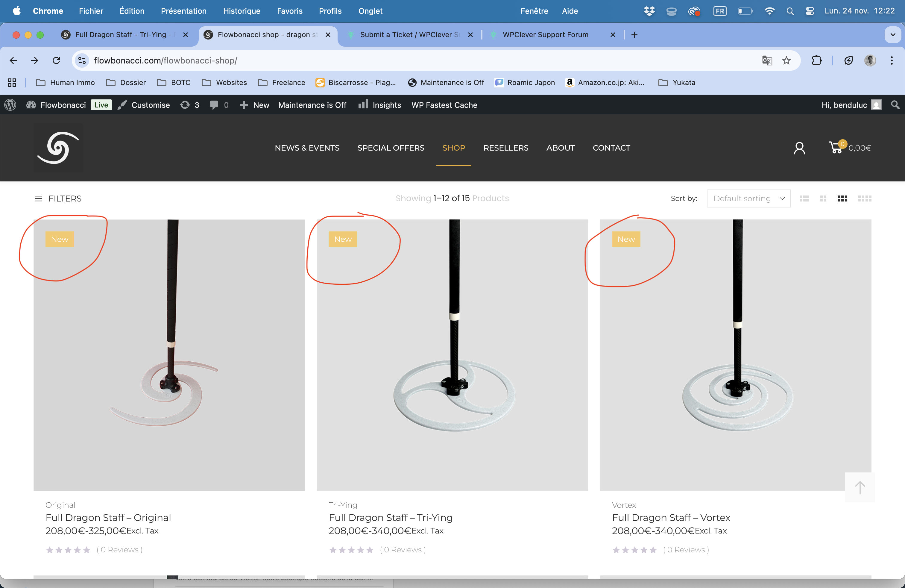The width and height of the screenshot is (905, 588).
Task: Switch to two-column grid view
Action: [x=823, y=198]
